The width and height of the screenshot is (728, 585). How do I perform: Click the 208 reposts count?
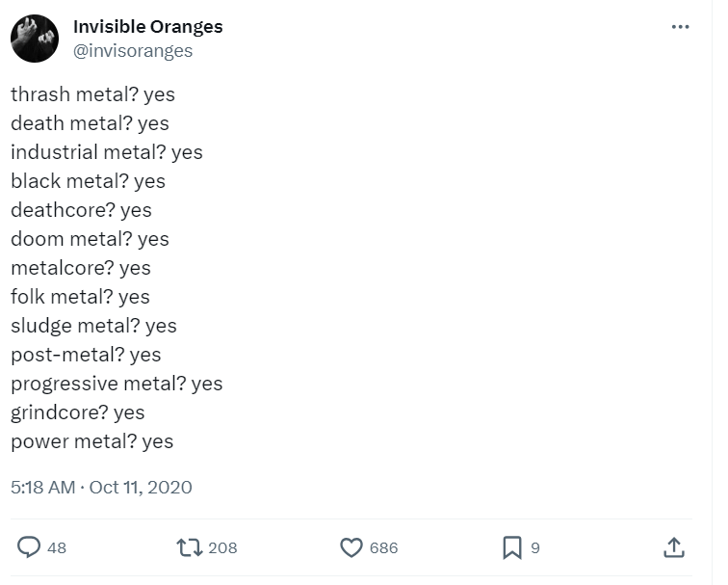tap(222, 547)
